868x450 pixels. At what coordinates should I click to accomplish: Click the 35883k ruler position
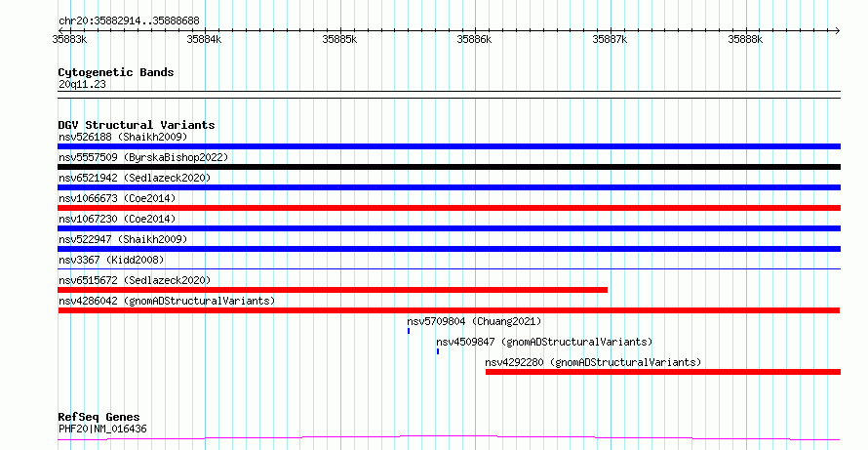click(69, 39)
